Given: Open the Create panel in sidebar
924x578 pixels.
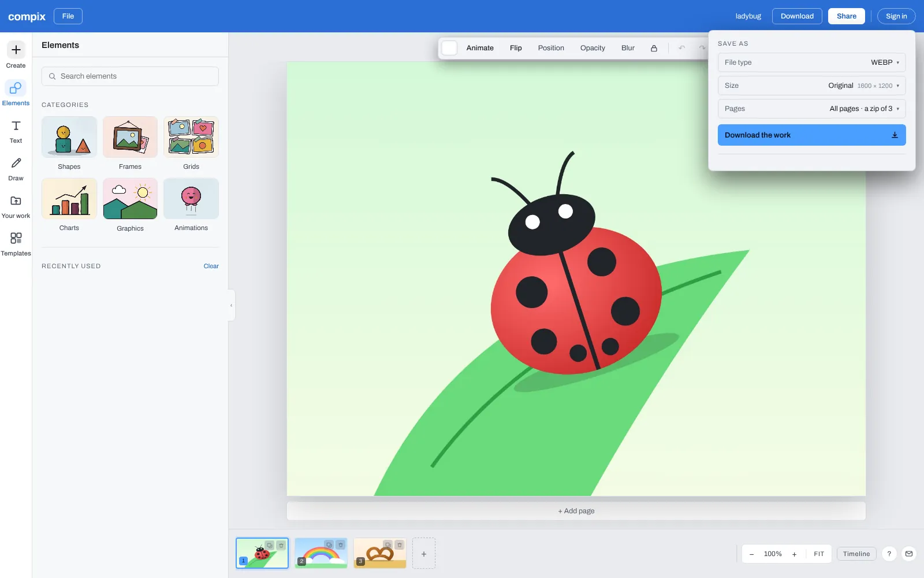Looking at the screenshot, I should [16, 55].
